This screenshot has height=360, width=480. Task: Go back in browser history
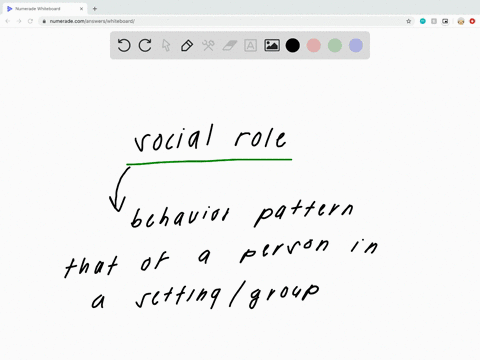pyautogui.click(x=8, y=21)
